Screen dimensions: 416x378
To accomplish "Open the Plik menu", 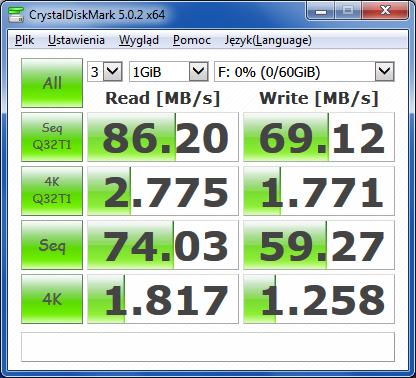I will [25, 40].
